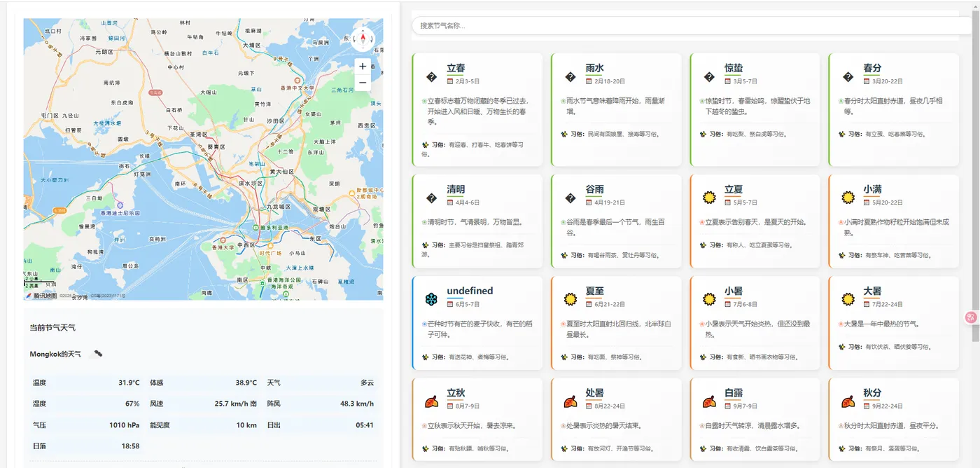Click the feels-like value 38.9°C
980x468 pixels.
246,383
